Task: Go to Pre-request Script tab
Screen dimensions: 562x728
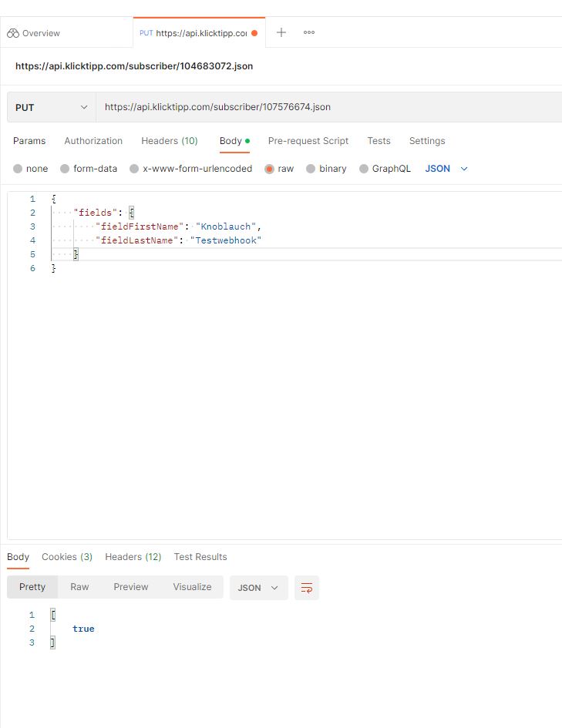Action: click(308, 141)
